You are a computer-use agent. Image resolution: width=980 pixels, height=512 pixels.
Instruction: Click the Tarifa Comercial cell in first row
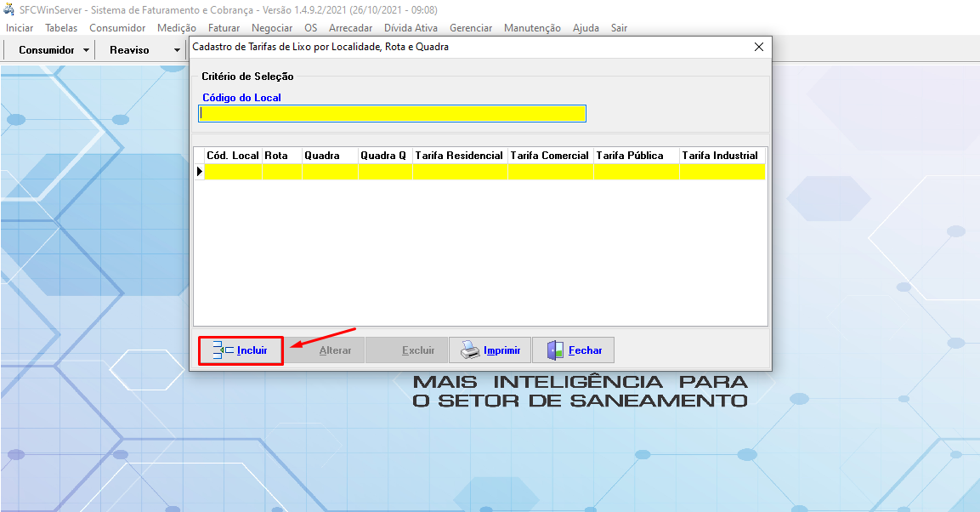550,172
